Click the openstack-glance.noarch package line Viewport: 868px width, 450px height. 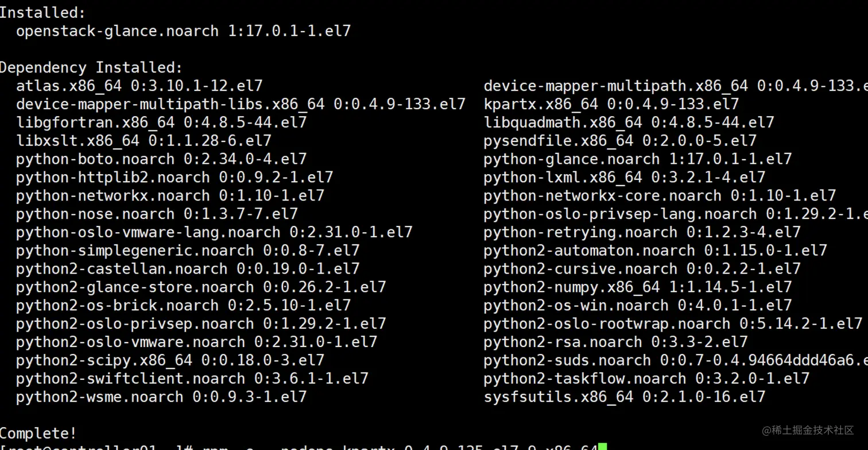pyautogui.click(x=183, y=31)
